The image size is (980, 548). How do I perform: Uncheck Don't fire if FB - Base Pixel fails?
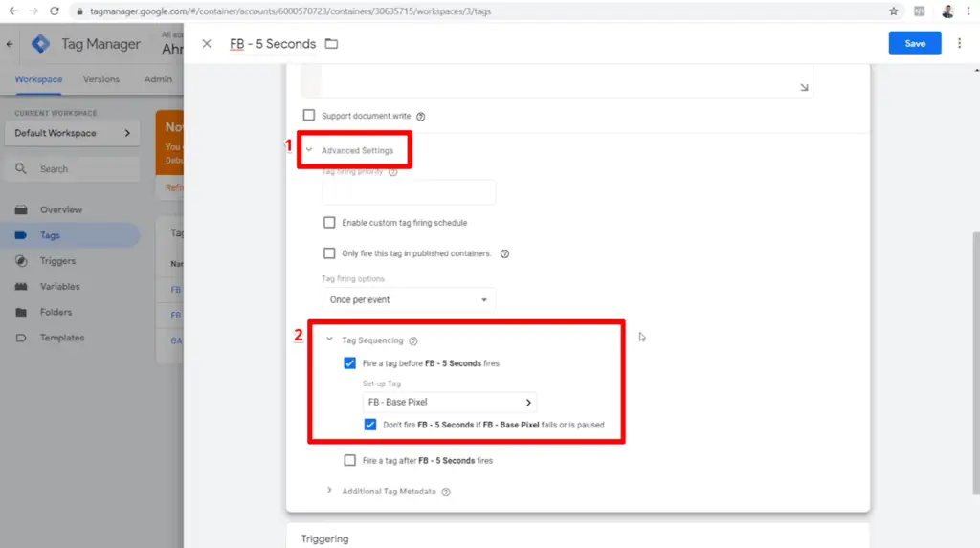pos(370,425)
